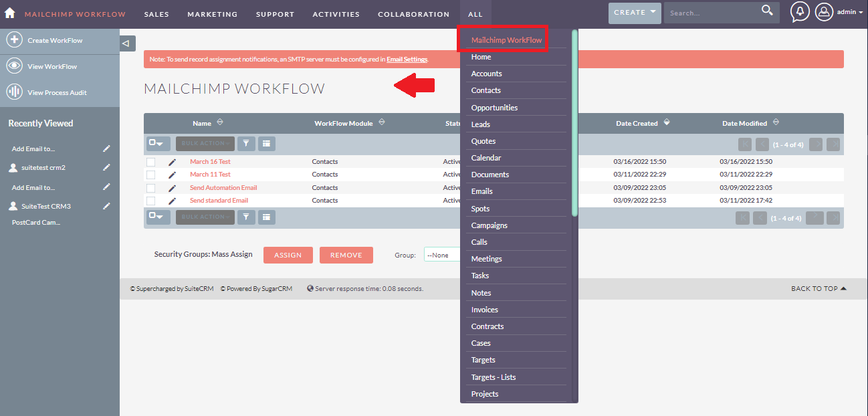This screenshot has height=416, width=868.
Task: Edit the March 11 Test row pencil
Action: (x=172, y=175)
